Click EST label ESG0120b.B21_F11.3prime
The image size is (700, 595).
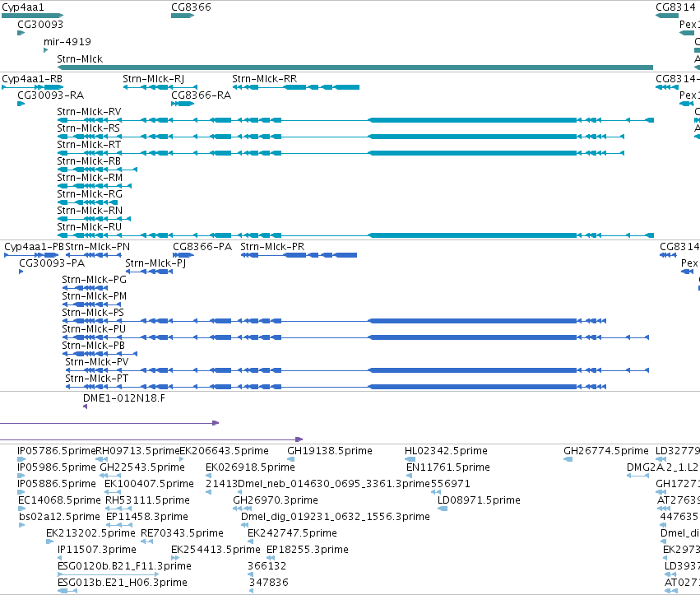click(x=124, y=566)
